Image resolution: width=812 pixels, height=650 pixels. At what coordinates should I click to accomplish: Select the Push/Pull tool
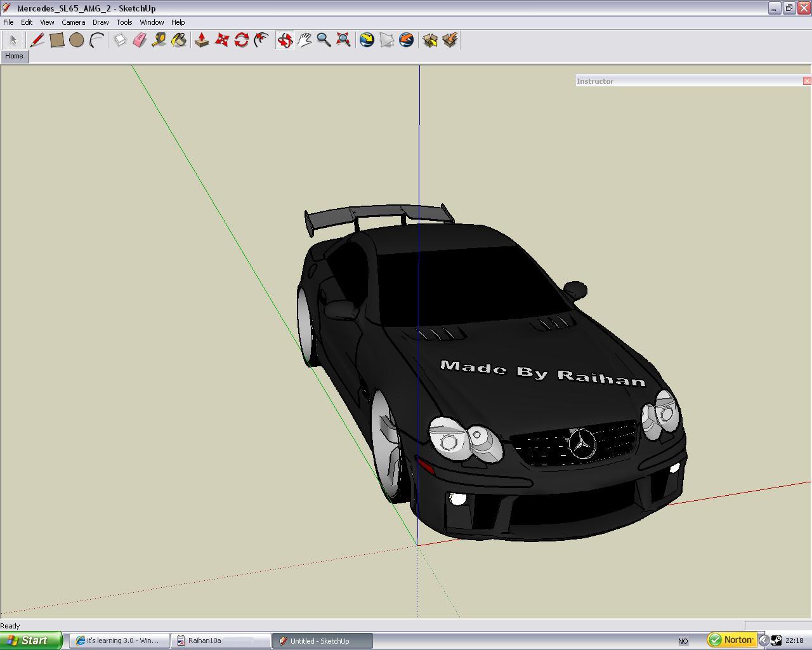click(202, 40)
